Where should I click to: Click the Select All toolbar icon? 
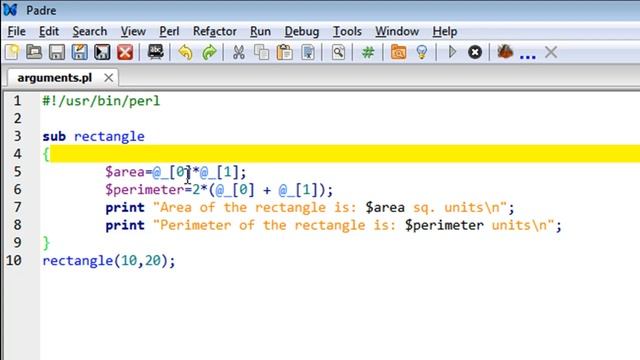(x=308, y=52)
